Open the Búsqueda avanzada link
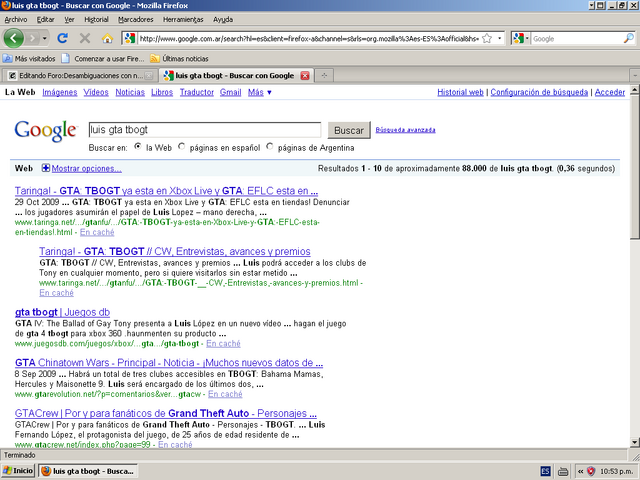 click(x=405, y=130)
